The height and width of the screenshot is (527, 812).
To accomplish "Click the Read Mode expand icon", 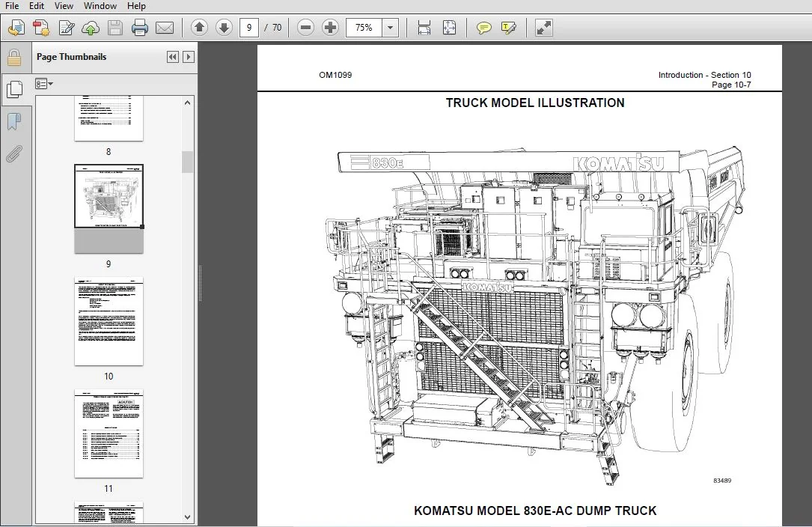I will (x=544, y=28).
